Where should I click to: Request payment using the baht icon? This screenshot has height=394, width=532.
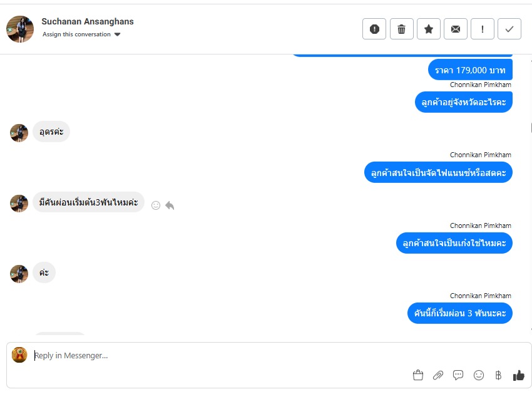pos(498,375)
